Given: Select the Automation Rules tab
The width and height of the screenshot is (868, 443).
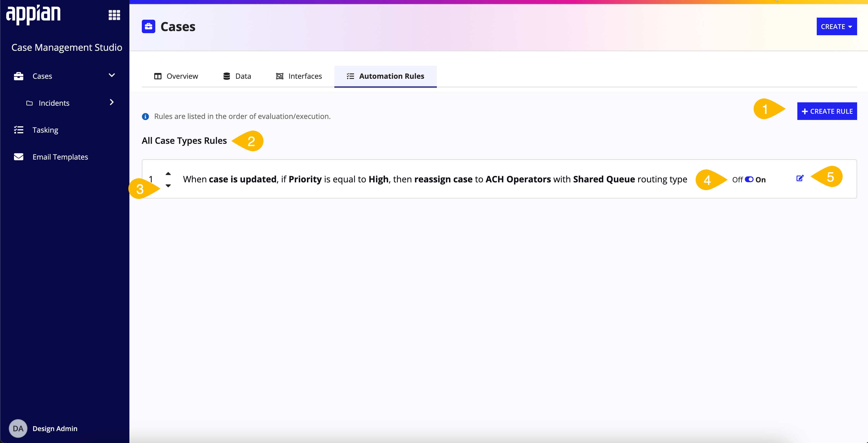Looking at the screenshot, I should coord(386,76).
